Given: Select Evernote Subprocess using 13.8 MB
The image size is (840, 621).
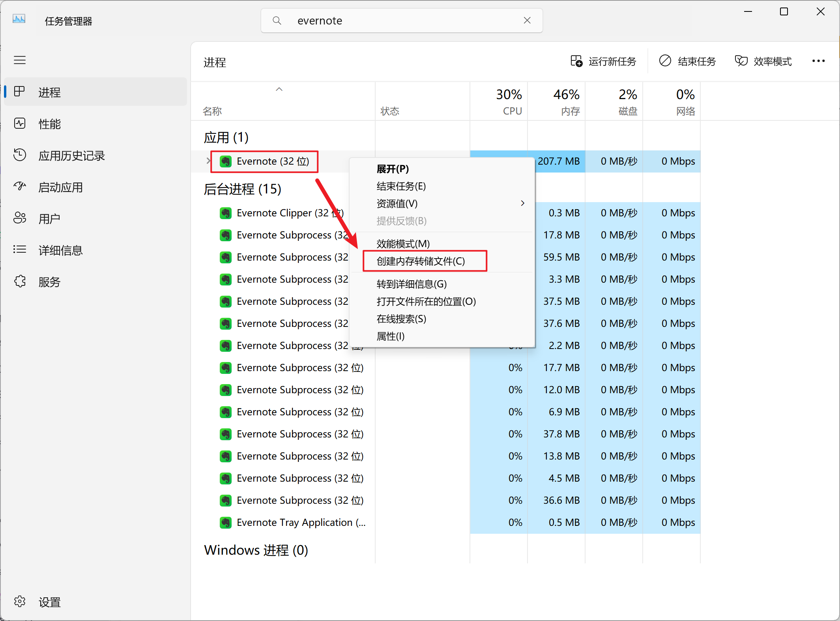Looking at the screenshot, I should pyautogui.click(x=446, y=456).
